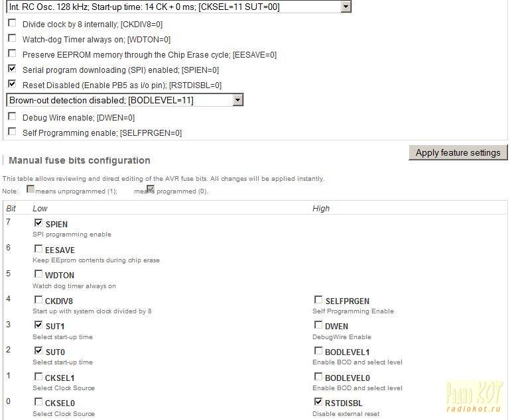Toggle BODLEVEL1 high fuse bit checkbox
The height and width of the screenshot is (420, 510).
click(318, 351)
